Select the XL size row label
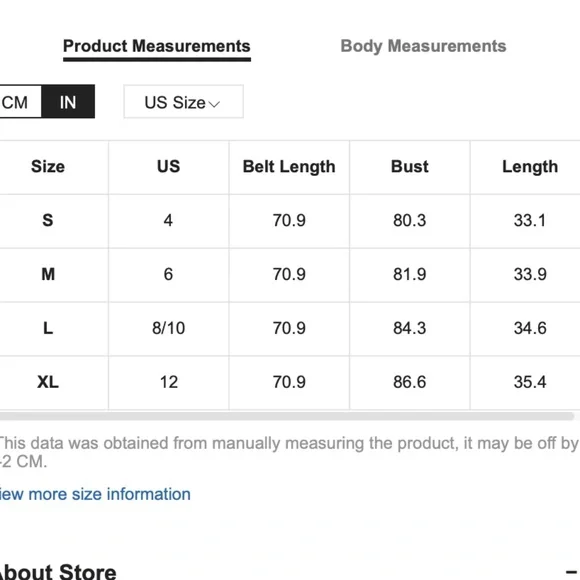 tap(48, 382)
